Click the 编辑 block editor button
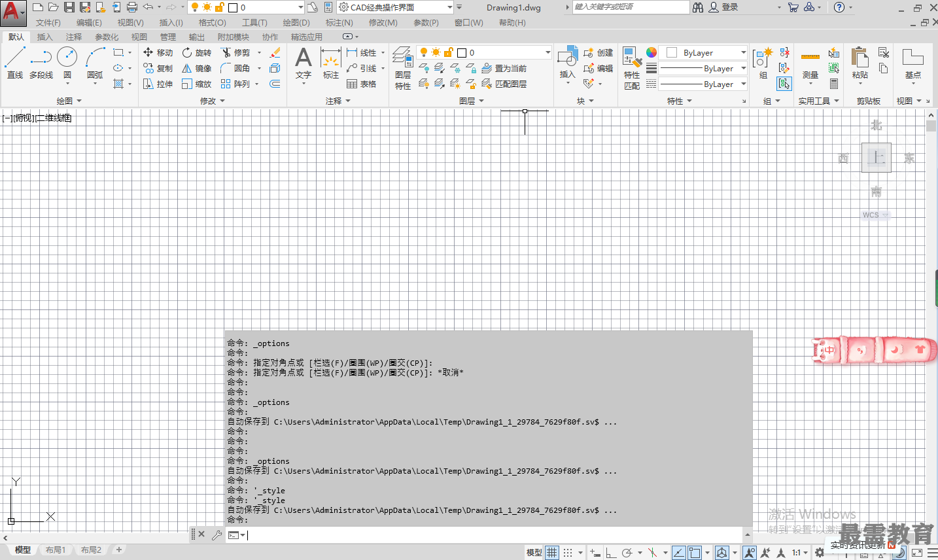The image size is (938, 560). [598, 68]
